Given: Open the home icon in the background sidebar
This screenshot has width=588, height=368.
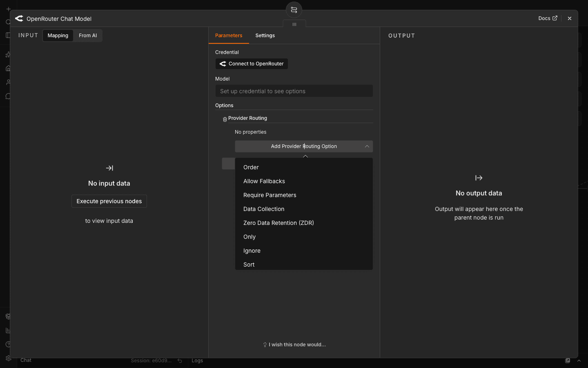Looking at the screenshot, I should point(8,68).
